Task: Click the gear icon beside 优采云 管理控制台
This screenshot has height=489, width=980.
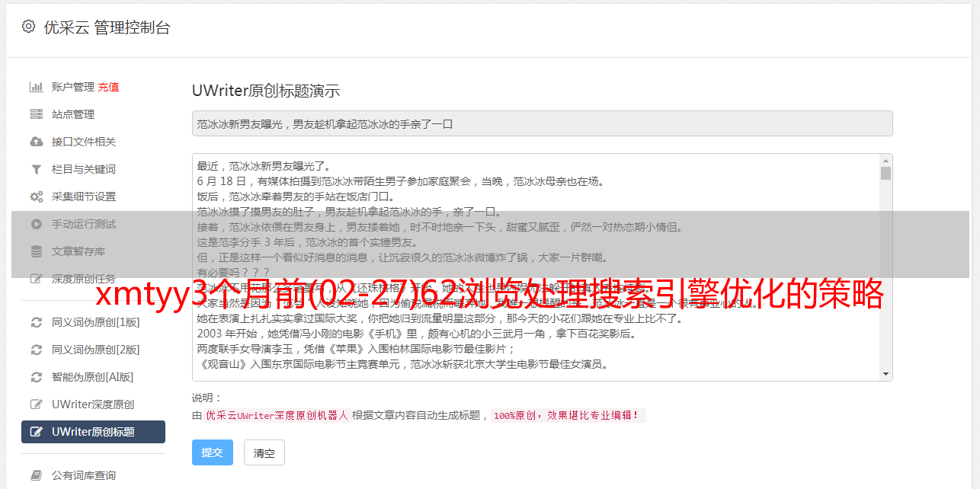Action: point(28,27)
